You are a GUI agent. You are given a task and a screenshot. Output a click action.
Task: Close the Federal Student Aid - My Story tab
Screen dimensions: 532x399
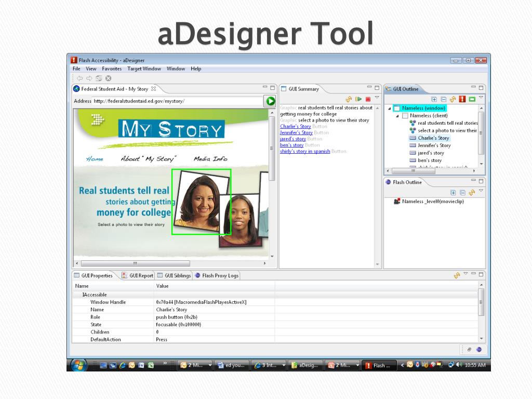point(153,89)
